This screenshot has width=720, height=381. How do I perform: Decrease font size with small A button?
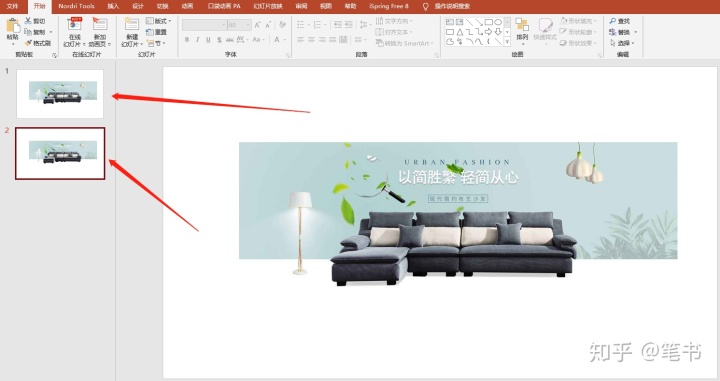(x=268, y=25)
